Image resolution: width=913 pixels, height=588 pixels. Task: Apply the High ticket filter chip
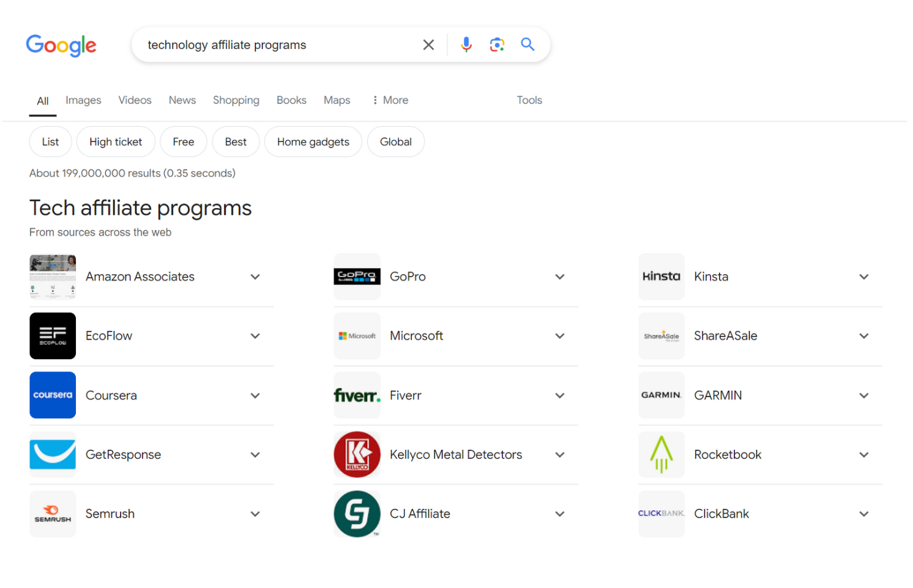[116, 141]
